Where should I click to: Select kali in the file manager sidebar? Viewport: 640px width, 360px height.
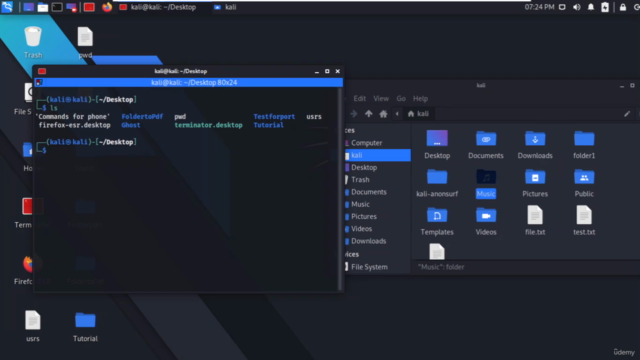tap(378, 155)
